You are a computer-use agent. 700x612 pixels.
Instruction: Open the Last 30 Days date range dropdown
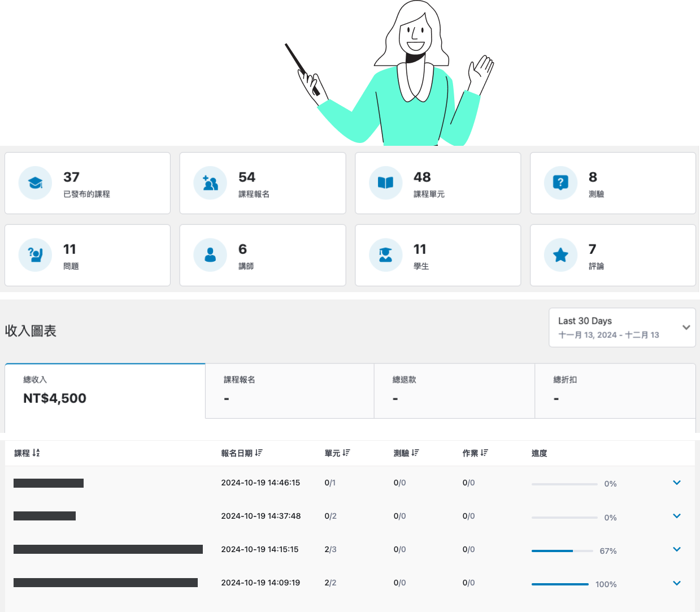point(622,327)
